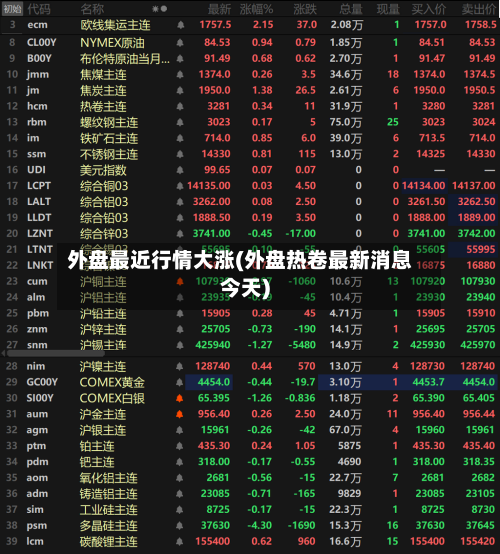Sort by 涨幅% column header
Screen dimensions: 500x554
pos(257,9)
